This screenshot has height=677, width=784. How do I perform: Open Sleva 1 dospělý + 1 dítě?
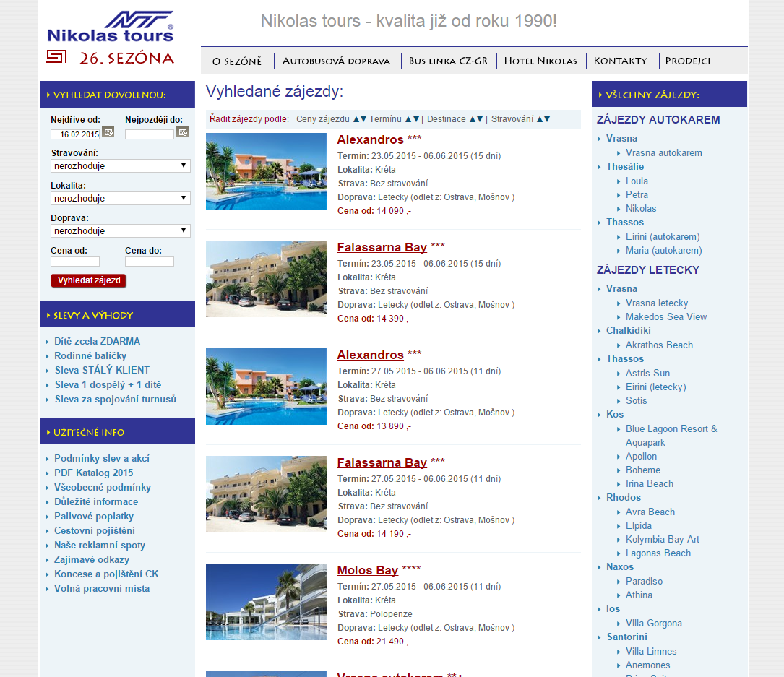pyautogui.click(x=108, y=385)
